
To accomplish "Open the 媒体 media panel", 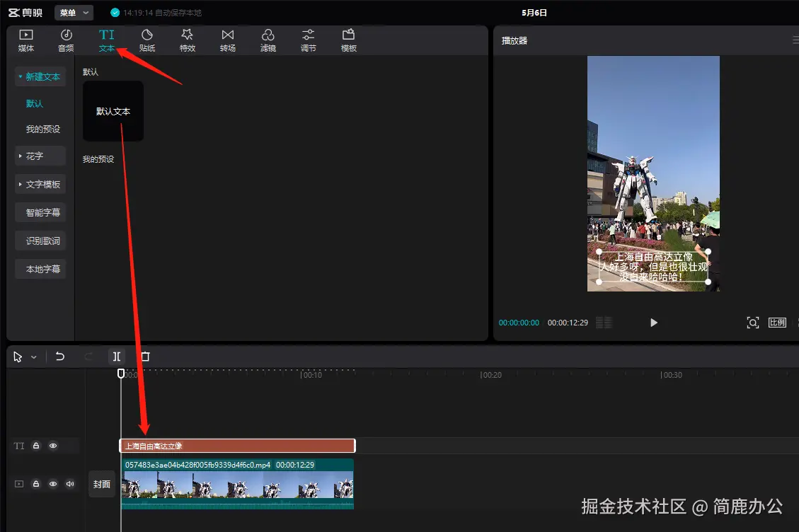I will pyautogui.click(x=25, y=40).
